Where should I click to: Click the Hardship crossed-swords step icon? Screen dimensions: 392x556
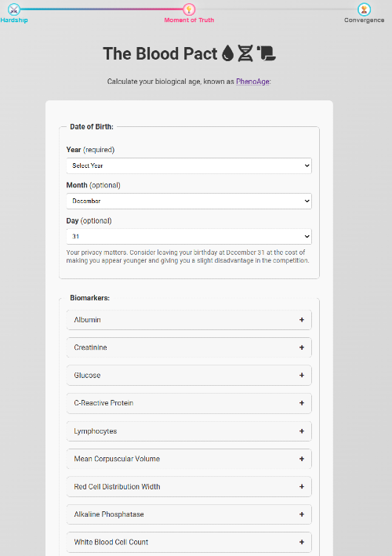(14, 9)
